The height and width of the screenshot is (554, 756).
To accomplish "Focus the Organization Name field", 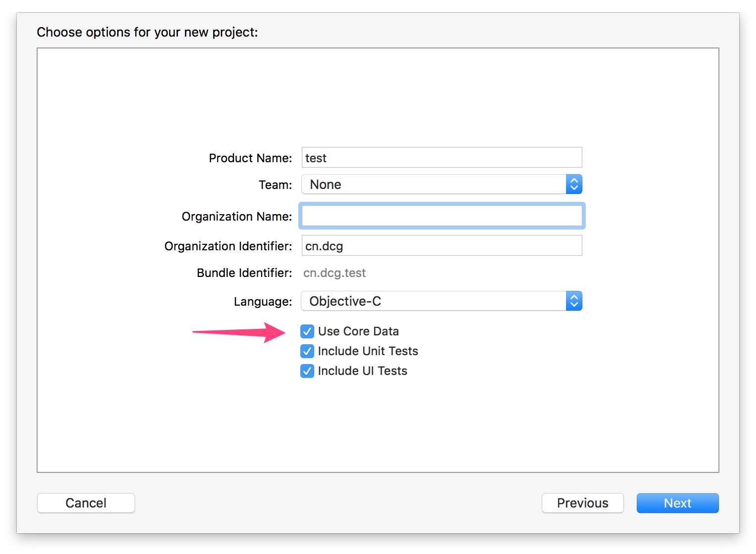I will click(x=442, y=216).
